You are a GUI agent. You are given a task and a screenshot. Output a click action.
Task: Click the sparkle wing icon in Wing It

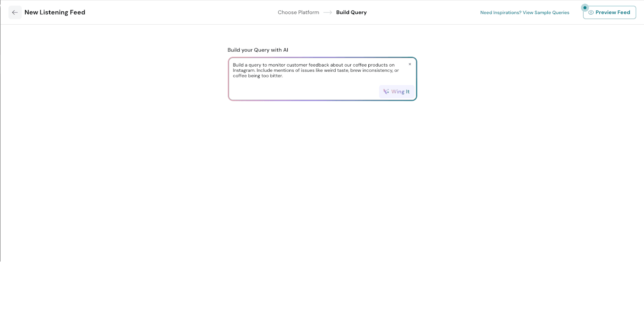click(x=386, y=91)
